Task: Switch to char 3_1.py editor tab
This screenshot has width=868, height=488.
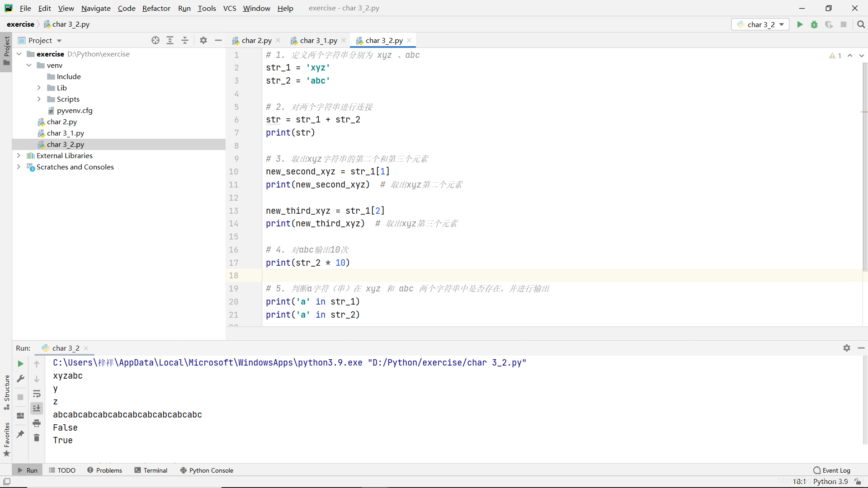Action: (x=318, y=40)
